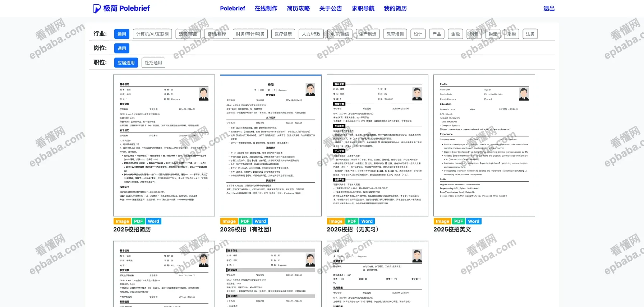The height and width of the screenshot is (307, 644).
Task: Filter by 医疗健康 industry
Action: pos(283,34)
